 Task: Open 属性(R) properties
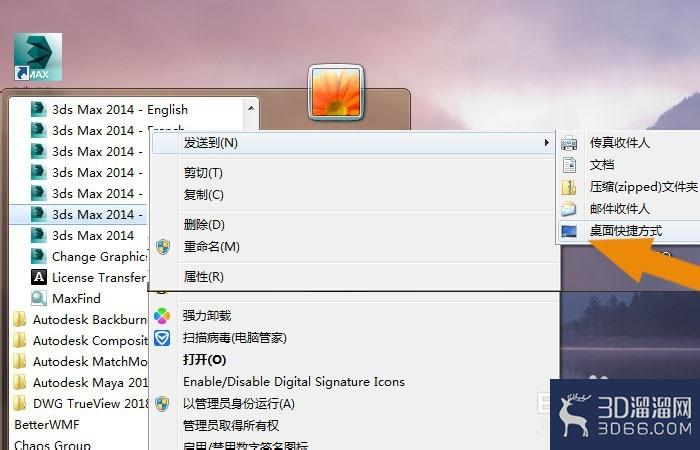pyautogui.click(x=204, y=277)
